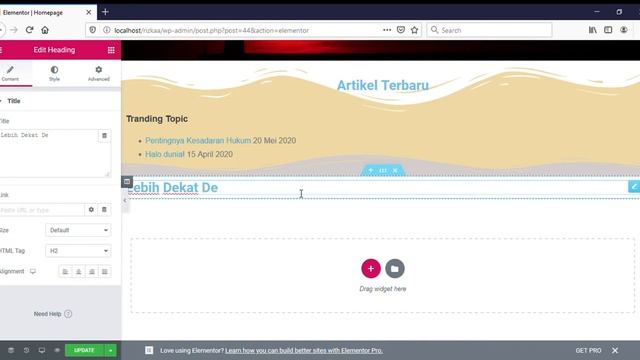
Task: Click the red Add New Section button
Action: [x=371, y=269]
